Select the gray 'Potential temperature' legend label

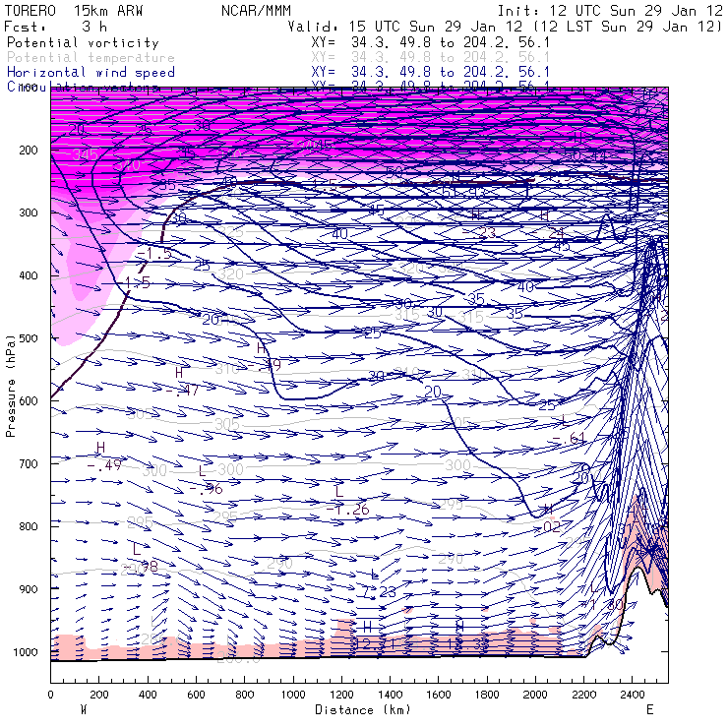pos(91,58)
